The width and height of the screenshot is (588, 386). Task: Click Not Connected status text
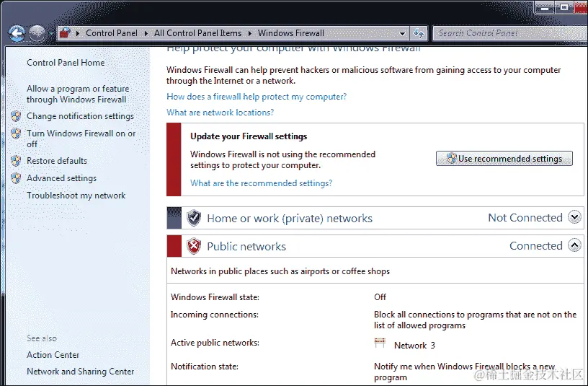click(x=525, y=218)
